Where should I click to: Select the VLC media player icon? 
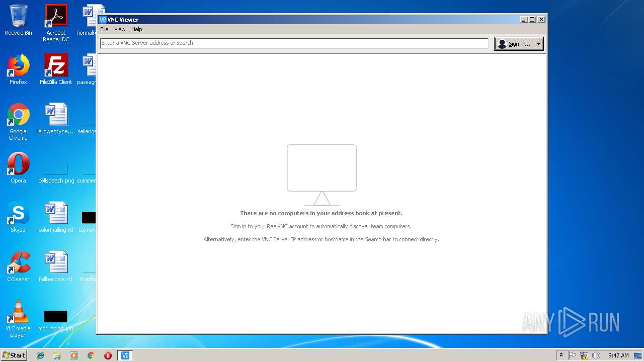point(18,319)
